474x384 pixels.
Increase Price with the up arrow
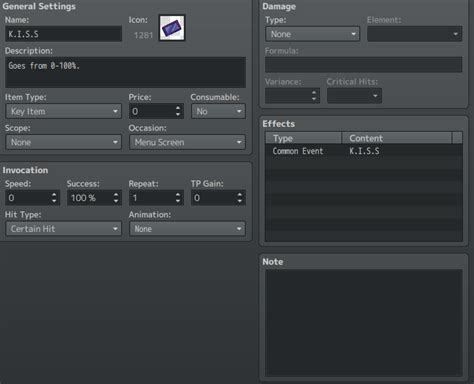(x=178, y=108)
